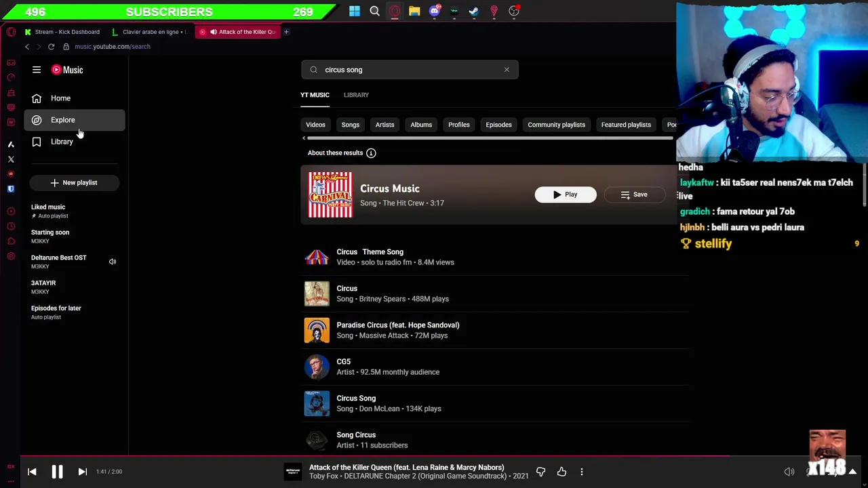Save the Circus Music song
This screenshot has width=868, height=488.
coord(634,195)
